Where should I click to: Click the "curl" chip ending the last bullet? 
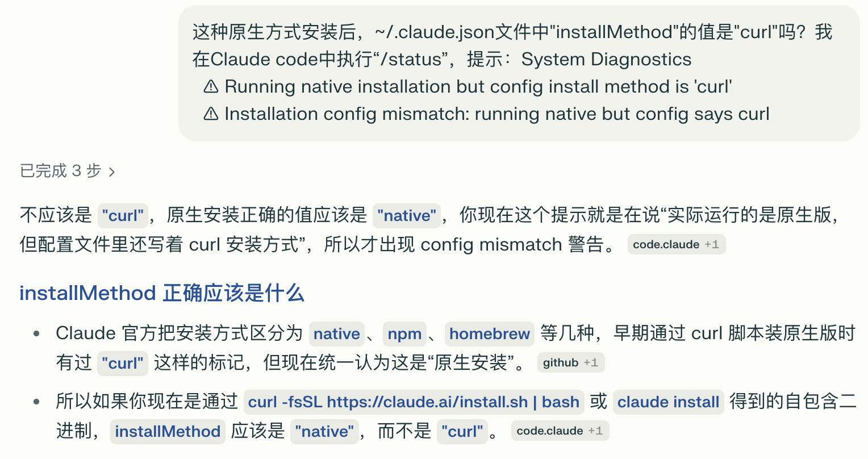462,432
